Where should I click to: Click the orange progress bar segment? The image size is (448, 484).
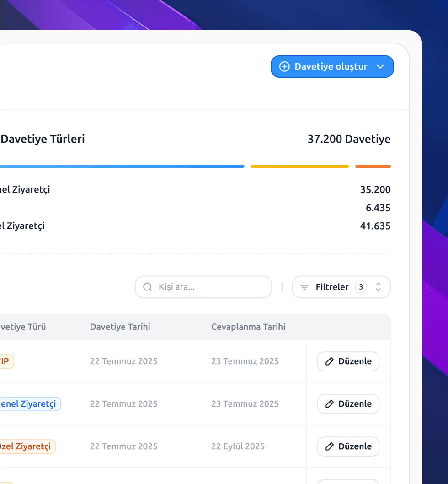coord(373,167)
